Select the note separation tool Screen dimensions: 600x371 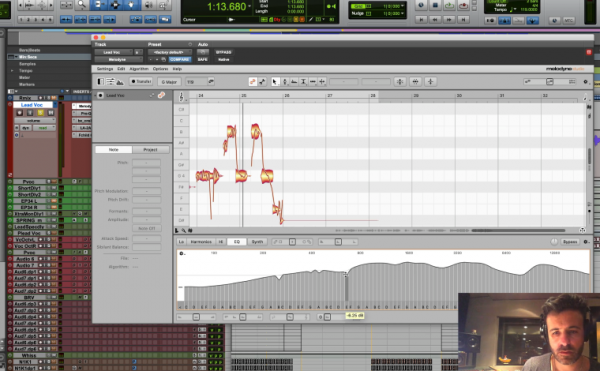pyautogui.click(x=322, y=81)
